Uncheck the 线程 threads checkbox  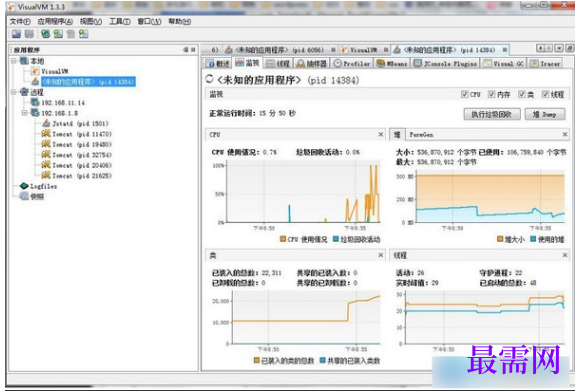[545, 94]
